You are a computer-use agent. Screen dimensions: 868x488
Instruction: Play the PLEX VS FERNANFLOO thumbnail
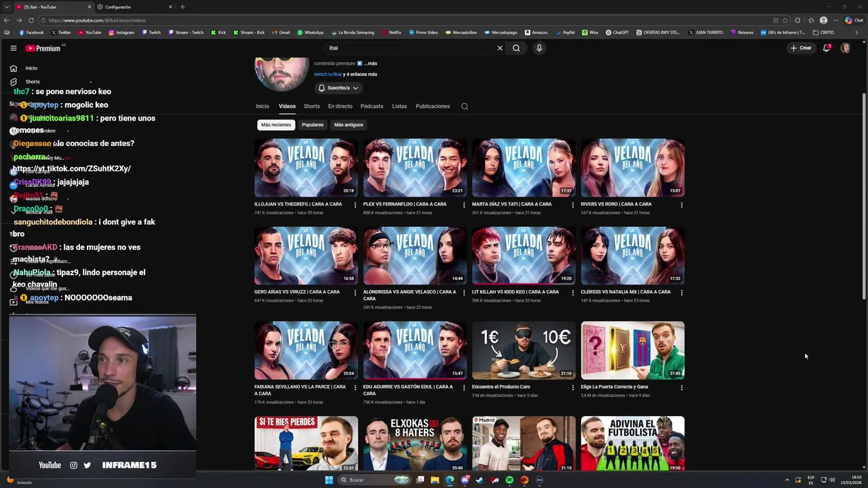415,168
